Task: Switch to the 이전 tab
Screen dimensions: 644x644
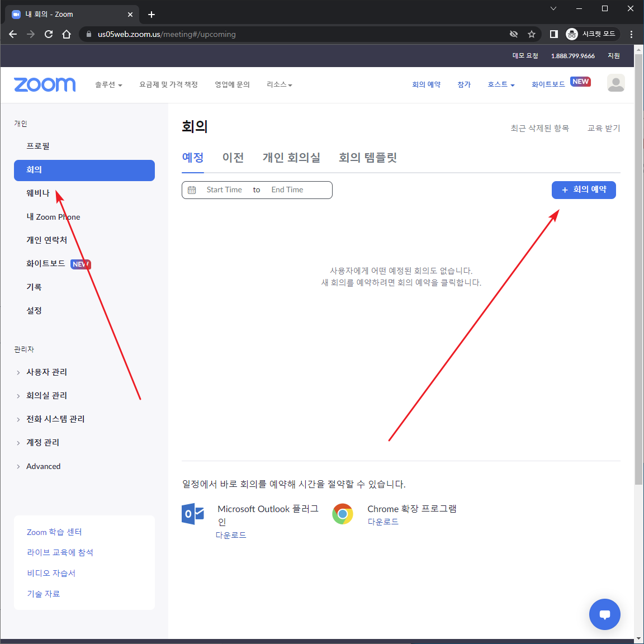Action: point(233,158)
